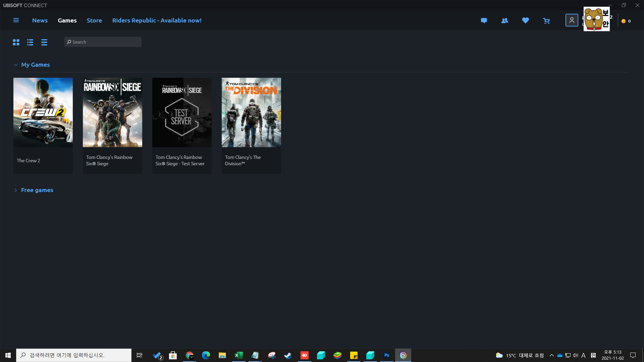Click the Windows taskbar search box

click(x=74, y=355)
